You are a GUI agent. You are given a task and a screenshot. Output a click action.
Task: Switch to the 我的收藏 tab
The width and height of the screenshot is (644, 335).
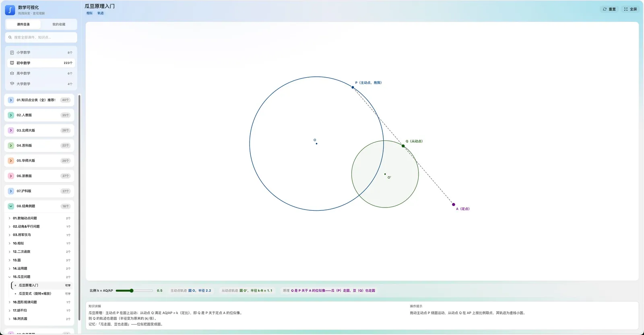[59, 25]
